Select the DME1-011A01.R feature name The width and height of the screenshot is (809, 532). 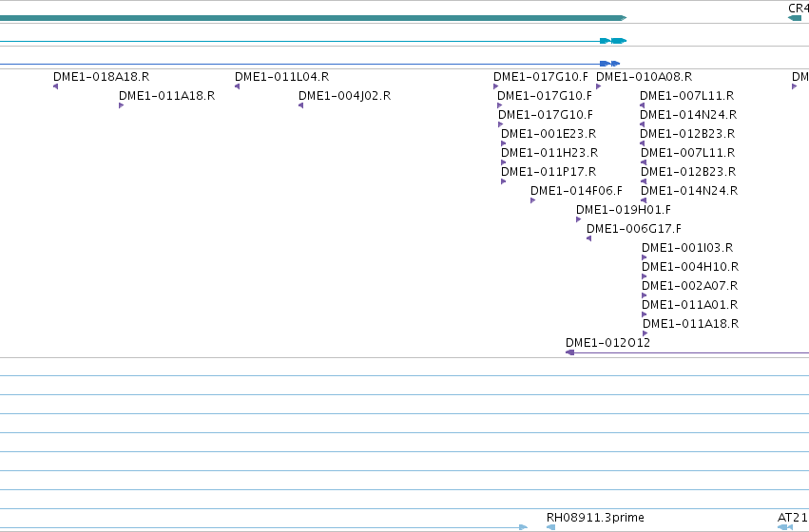pos(689,305)
